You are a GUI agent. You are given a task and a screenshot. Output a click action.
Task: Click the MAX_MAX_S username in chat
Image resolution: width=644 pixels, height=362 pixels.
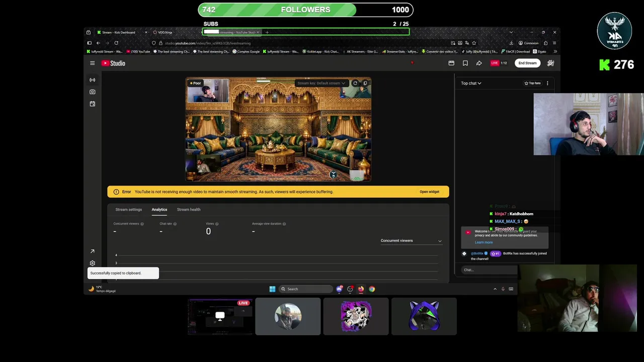(x=507, y=222)
